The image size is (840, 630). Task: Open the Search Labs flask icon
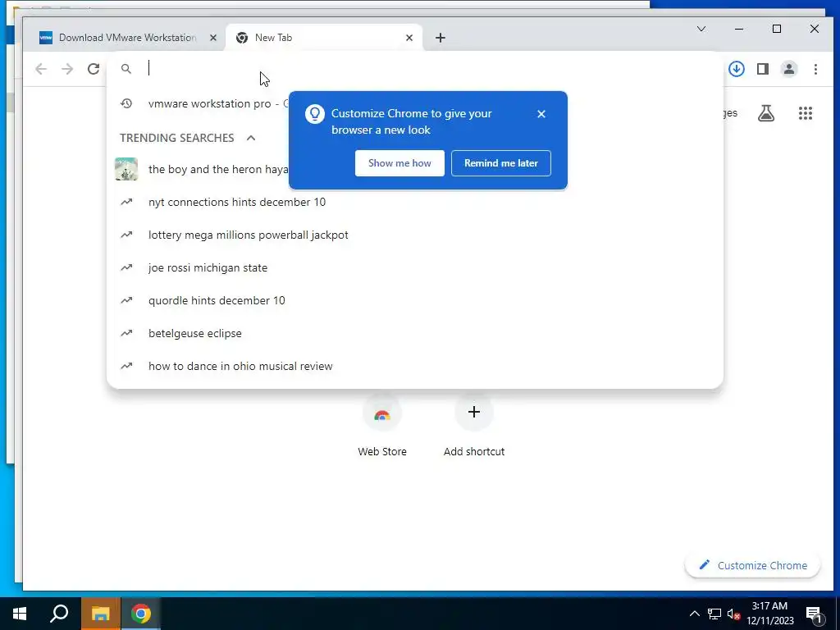(x=766, y=113)
